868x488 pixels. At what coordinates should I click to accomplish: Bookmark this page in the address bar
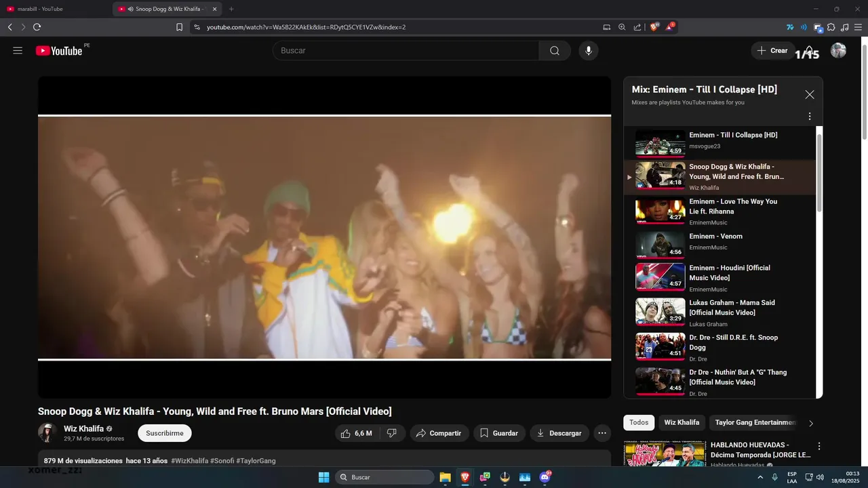(179, 27)
